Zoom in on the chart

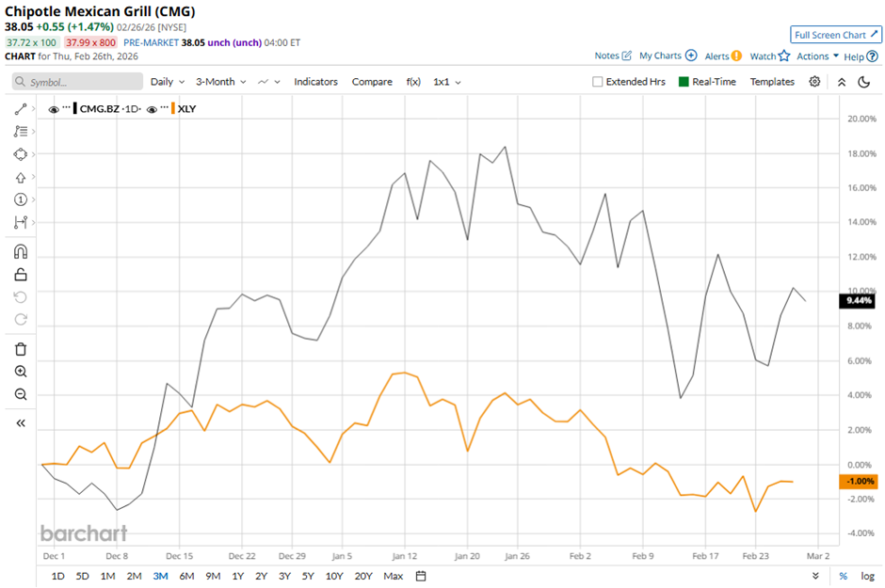coord(21,372)
